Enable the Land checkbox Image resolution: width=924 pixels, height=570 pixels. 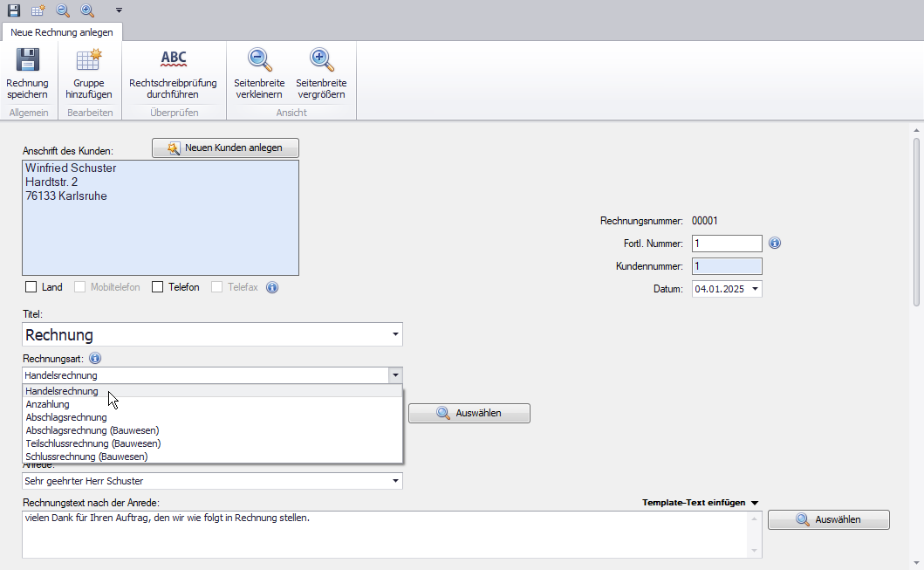[31, 287]
